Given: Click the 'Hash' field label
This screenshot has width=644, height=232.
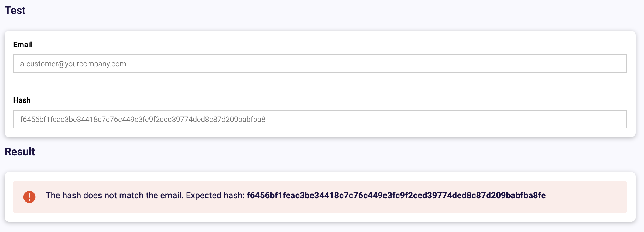Looking at the screenshot, I should coord(22,100).
